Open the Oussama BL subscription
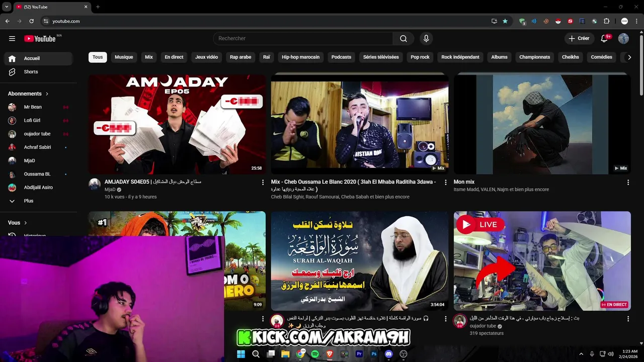This screenshot has width=644, height=362. [38, 174]
